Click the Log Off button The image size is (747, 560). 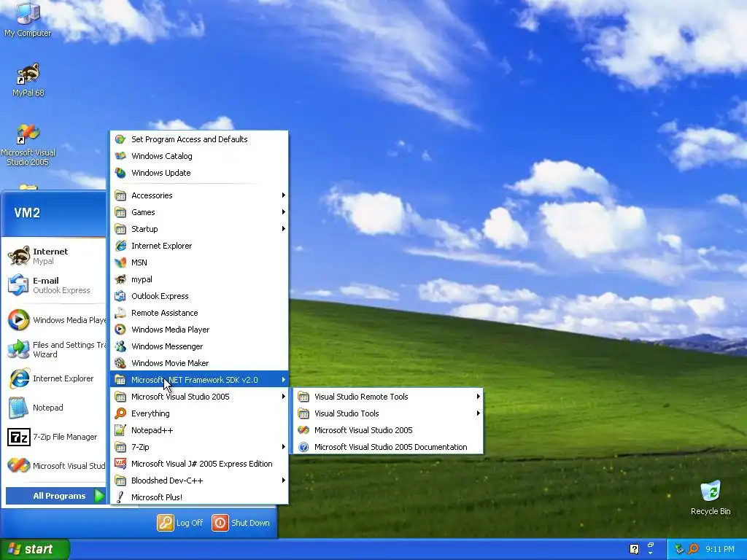(x=180, y=523)
